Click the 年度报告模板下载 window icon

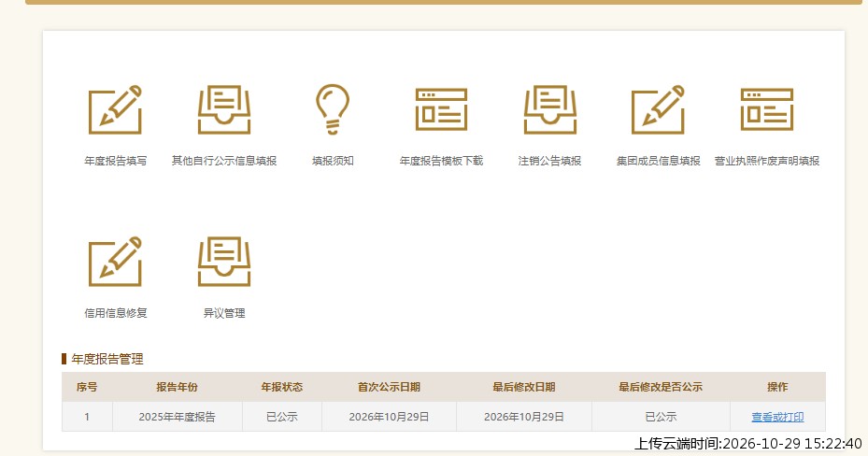[x=441, y=109]
